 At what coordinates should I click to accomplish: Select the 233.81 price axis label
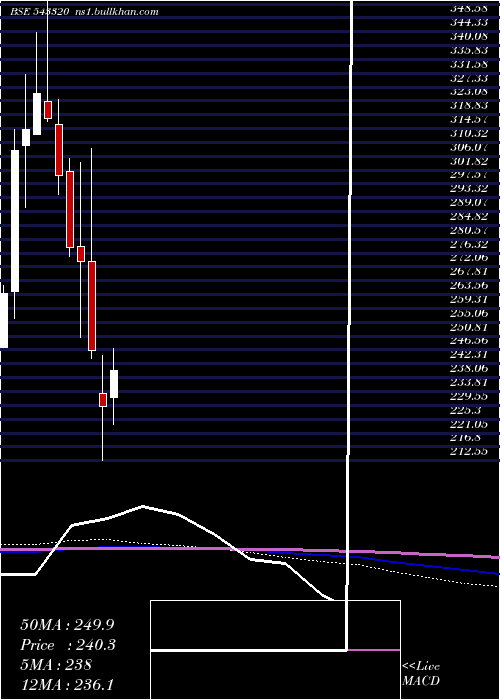click(469, 382)
